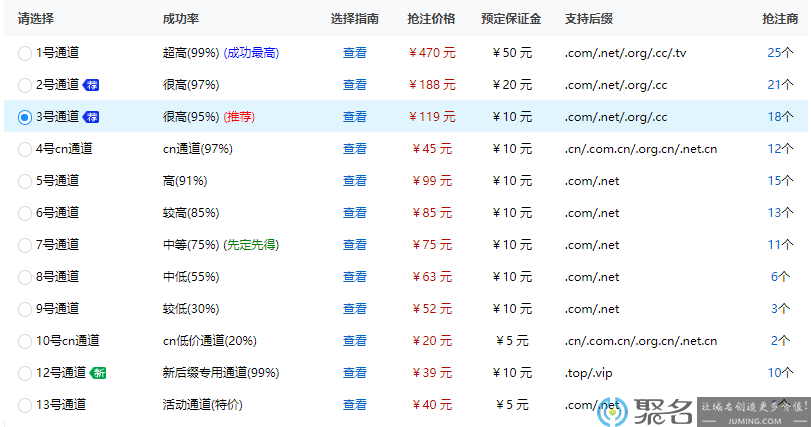Click 查看 in the 13号通道 row
This screenshot has width=811, height=427.
click(355, 405)
